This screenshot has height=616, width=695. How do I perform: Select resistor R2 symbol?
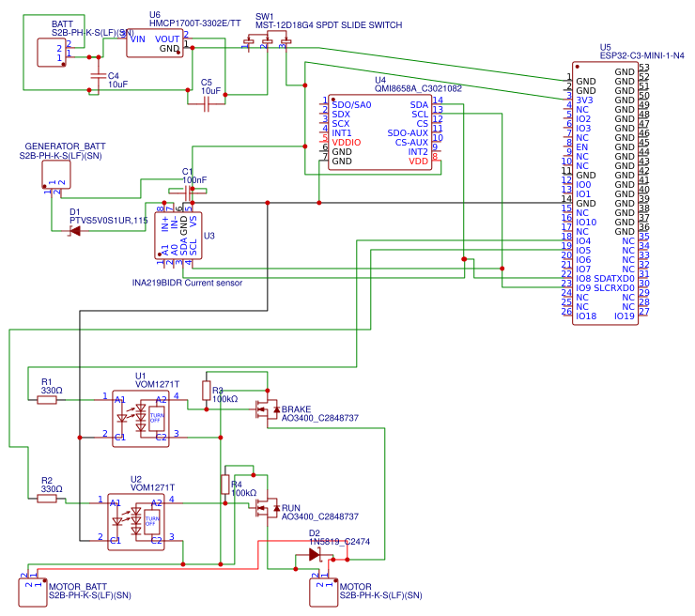click(47, 499)
